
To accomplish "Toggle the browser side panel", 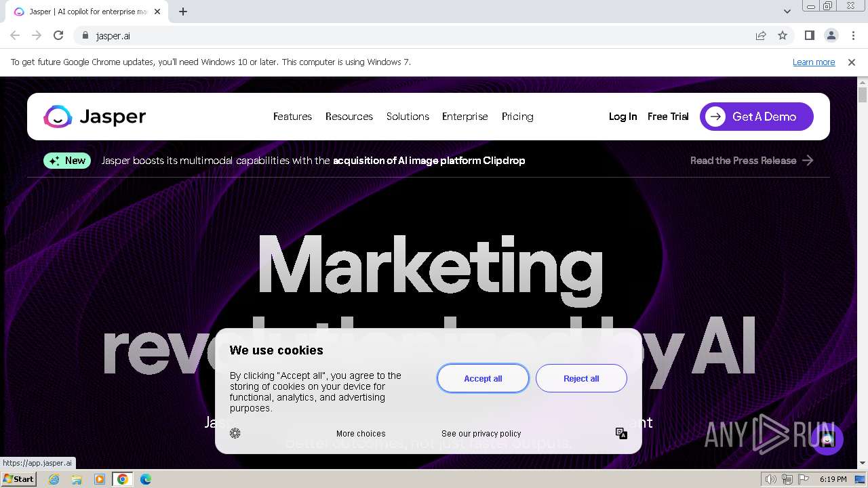I will click(x=809, y=35).
